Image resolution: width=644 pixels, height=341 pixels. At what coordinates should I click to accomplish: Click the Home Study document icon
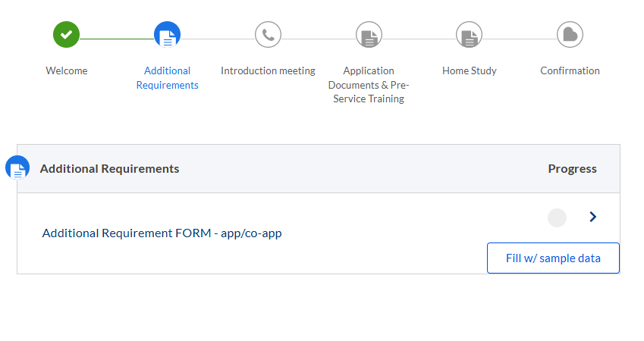(469, 34)
